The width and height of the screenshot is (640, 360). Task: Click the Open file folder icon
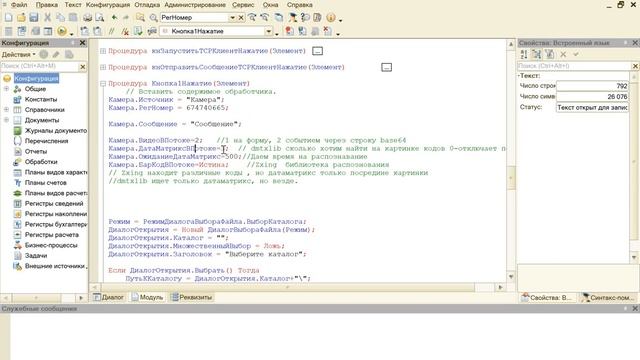pyautogui.click(x=21, y=18)
